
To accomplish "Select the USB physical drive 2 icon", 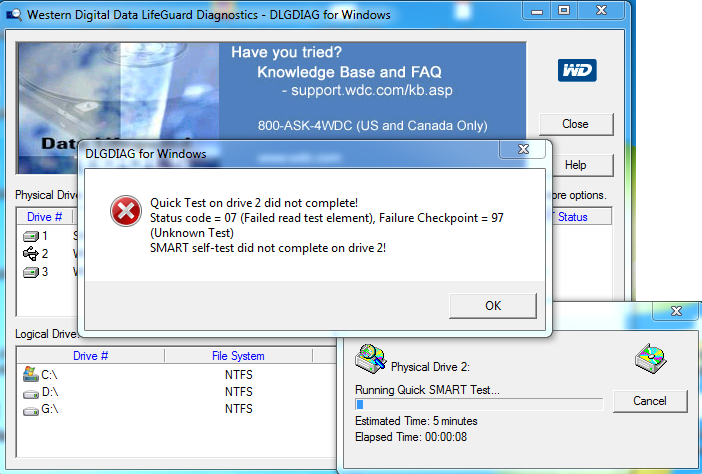I will (31, 253).
